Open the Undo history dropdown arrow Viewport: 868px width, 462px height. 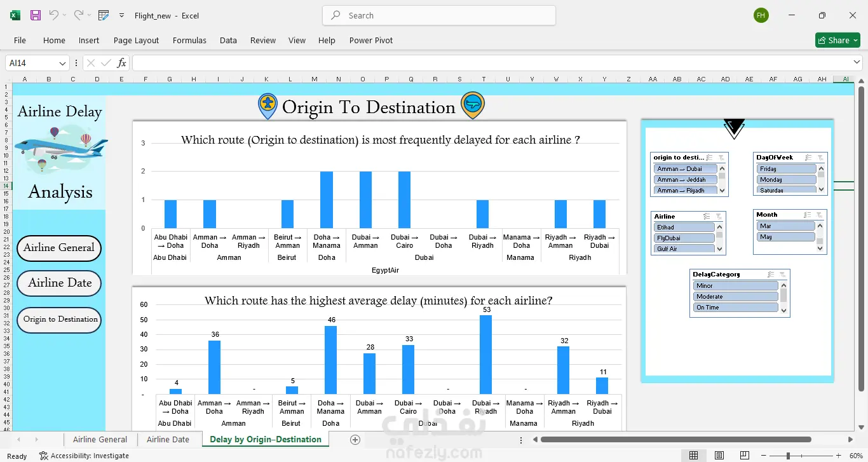coord(65,15)
